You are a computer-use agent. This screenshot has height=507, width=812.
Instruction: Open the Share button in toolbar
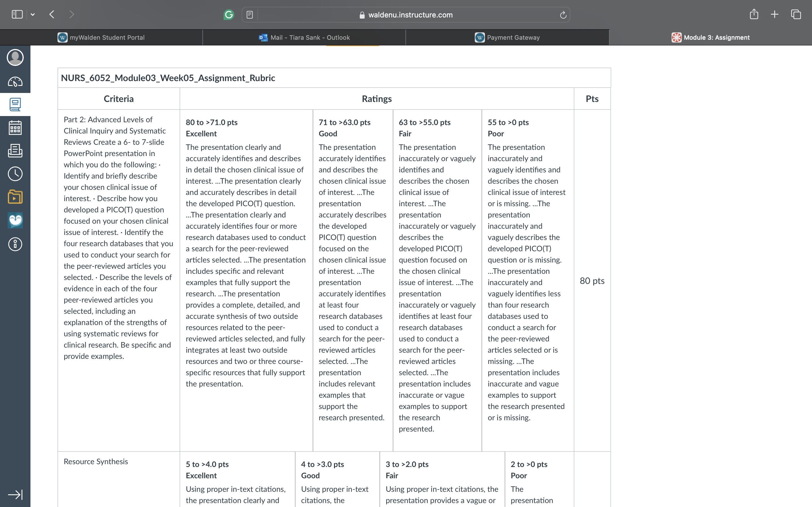[754, 14]
